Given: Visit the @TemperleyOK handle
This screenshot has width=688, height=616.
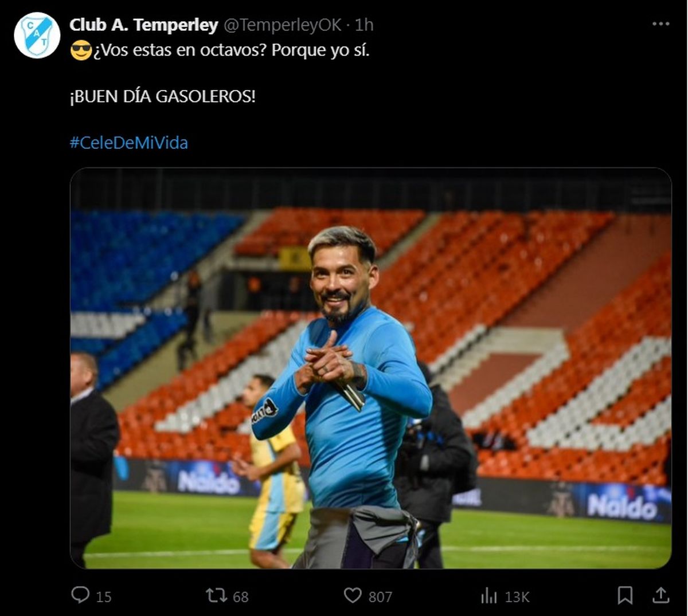Looking at the screenshot, I should [x=282, y=25].
